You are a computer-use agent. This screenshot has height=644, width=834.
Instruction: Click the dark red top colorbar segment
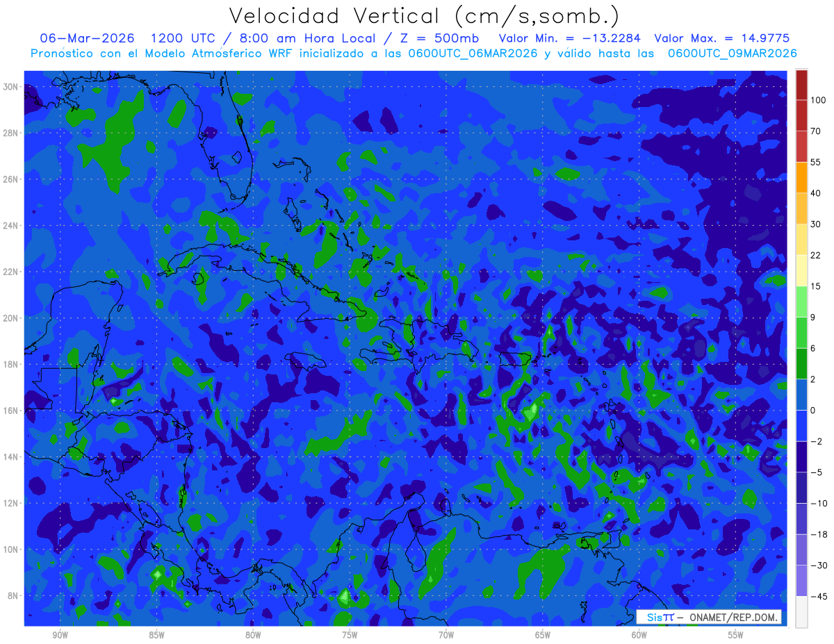point(801,85)
